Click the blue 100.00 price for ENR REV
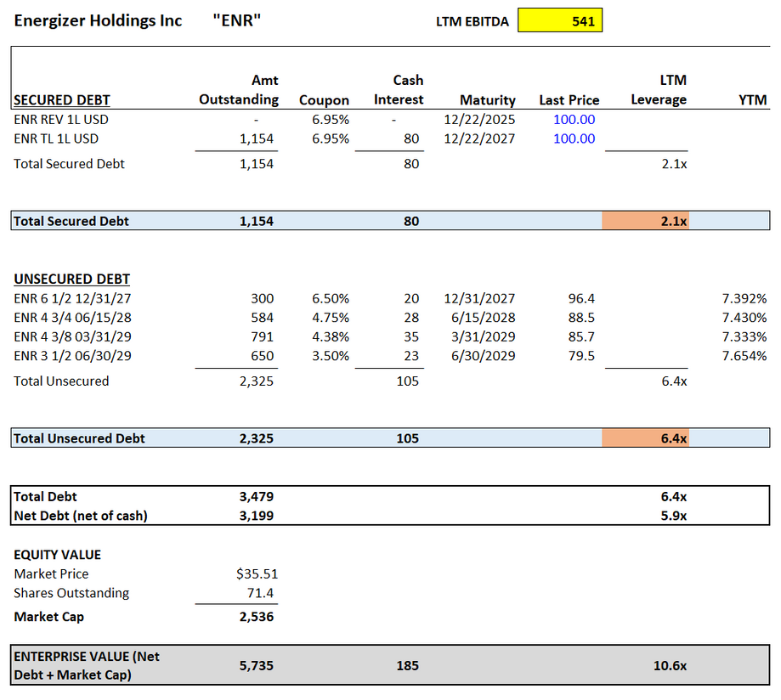Viewport: 781px width, 700px height. (x=574, y=120)
